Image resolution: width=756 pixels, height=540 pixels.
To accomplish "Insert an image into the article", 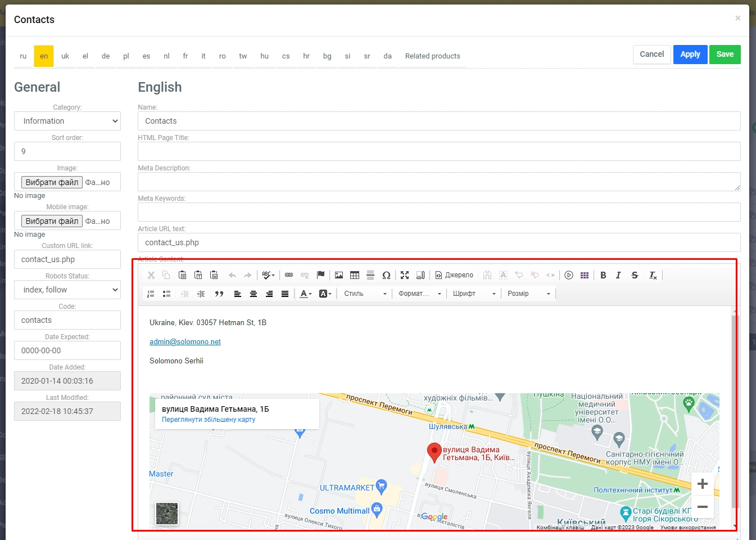I will pyautogui.click(x=339, y=275).
